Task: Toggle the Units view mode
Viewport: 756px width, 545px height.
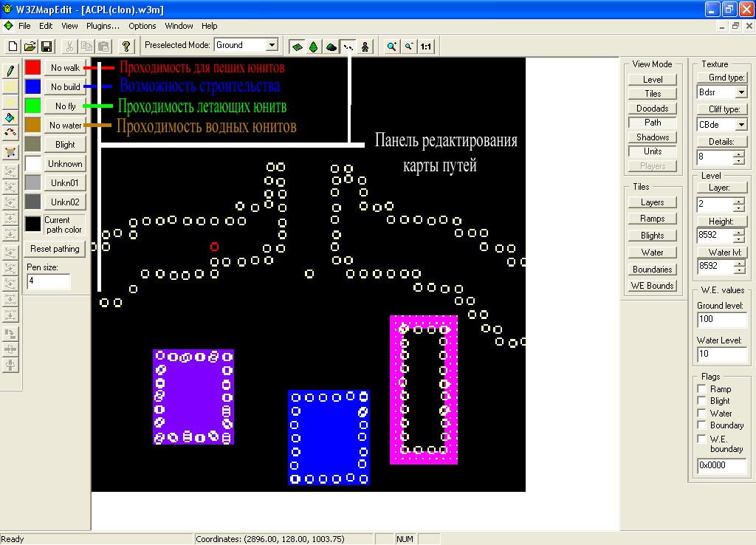Action: coord(653,151)
